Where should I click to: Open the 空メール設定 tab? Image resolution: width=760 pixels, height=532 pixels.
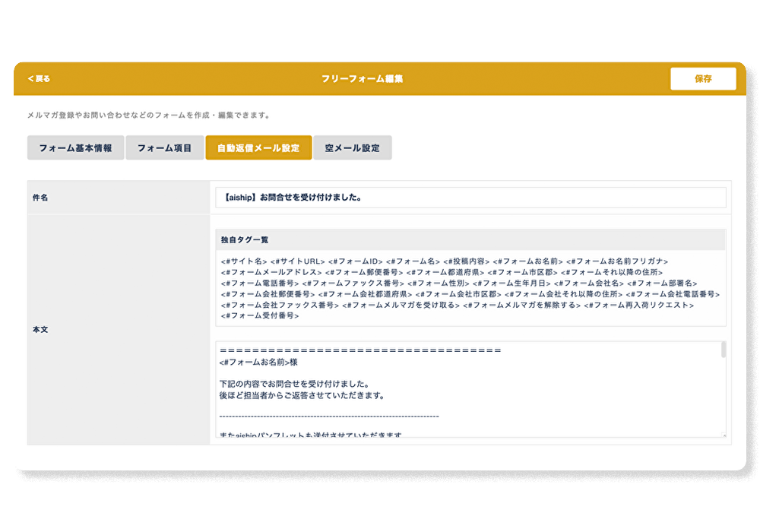click(x=352, y=148)
